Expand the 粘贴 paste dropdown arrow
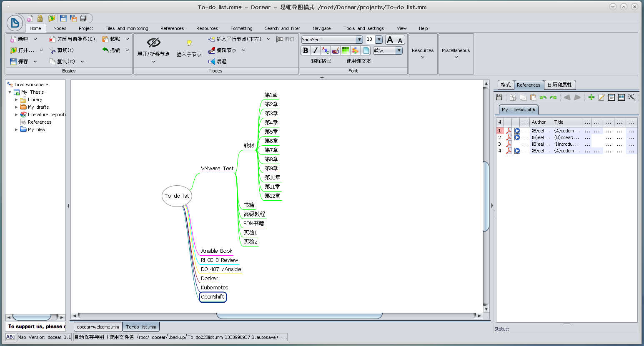 (127, 39)
